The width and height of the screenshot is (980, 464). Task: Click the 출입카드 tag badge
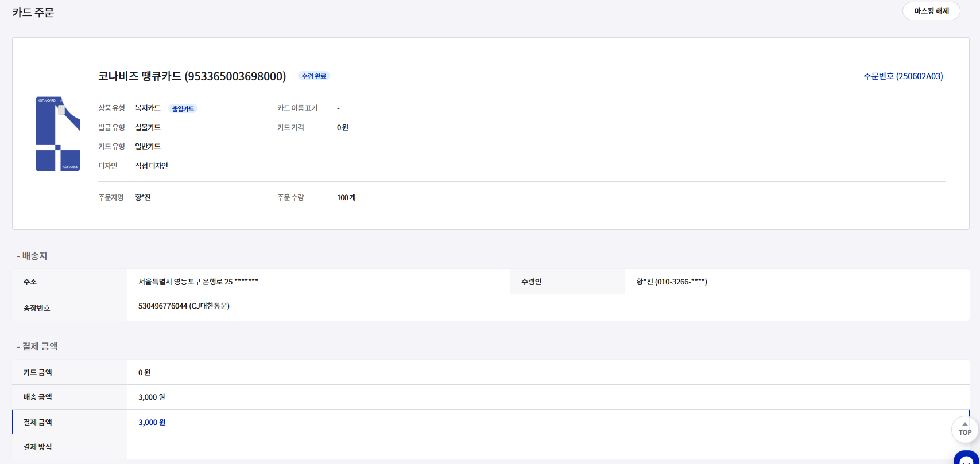click(x=183, y=108)
